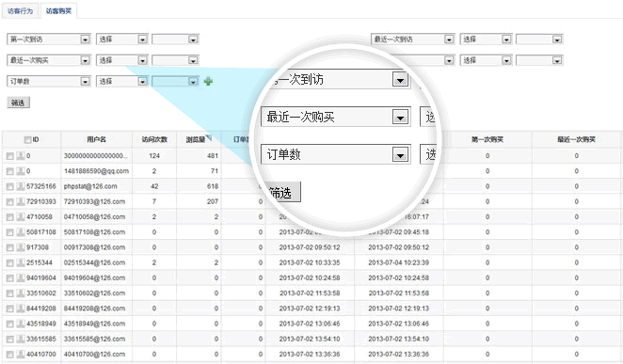Click ID cell 57325166
Image resolution: width=623 pixels, height=364 pixels.
click(x=40, y=186)
